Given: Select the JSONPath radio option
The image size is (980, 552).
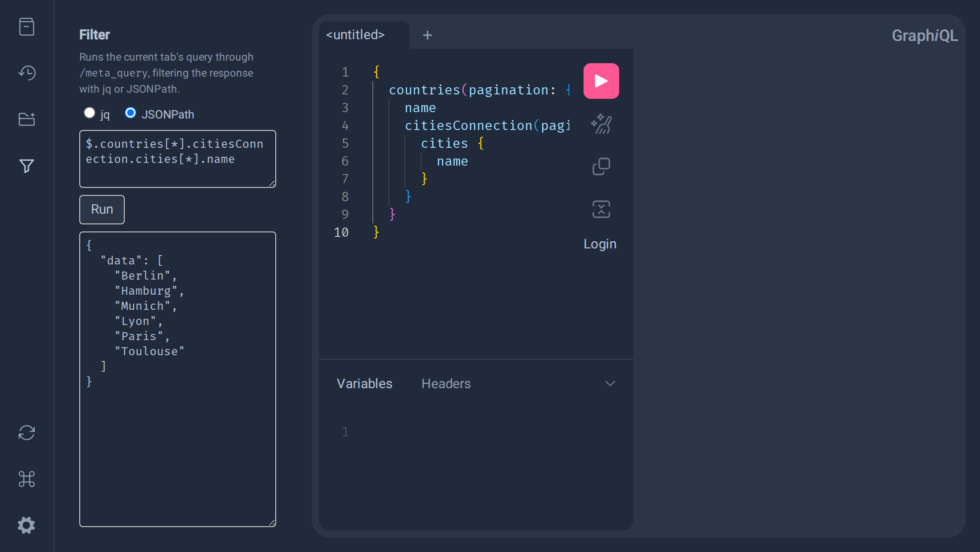Looking at the screenshot, I should (x=131, y=113).
